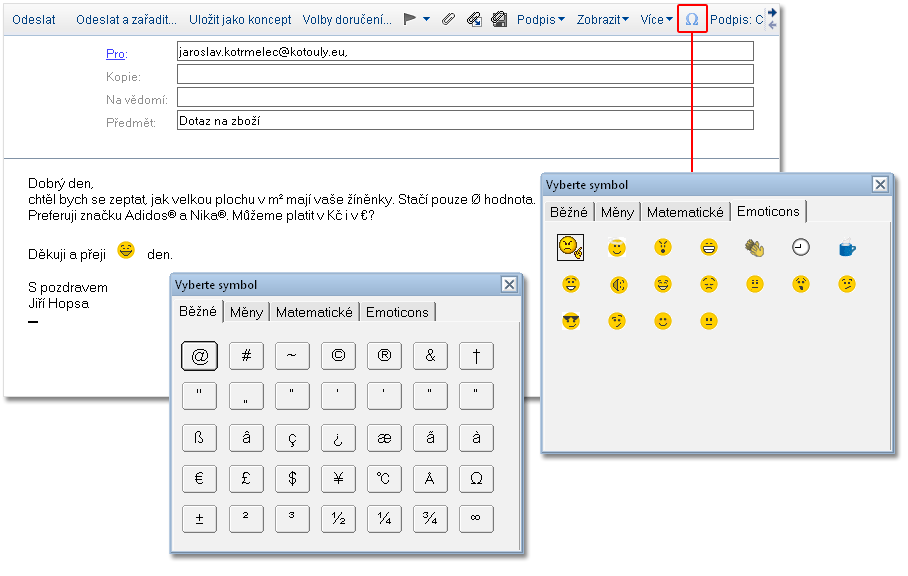This screenshot has width=908, height=576.
Task: Click the copyright © symbol button
Action: 338,355
